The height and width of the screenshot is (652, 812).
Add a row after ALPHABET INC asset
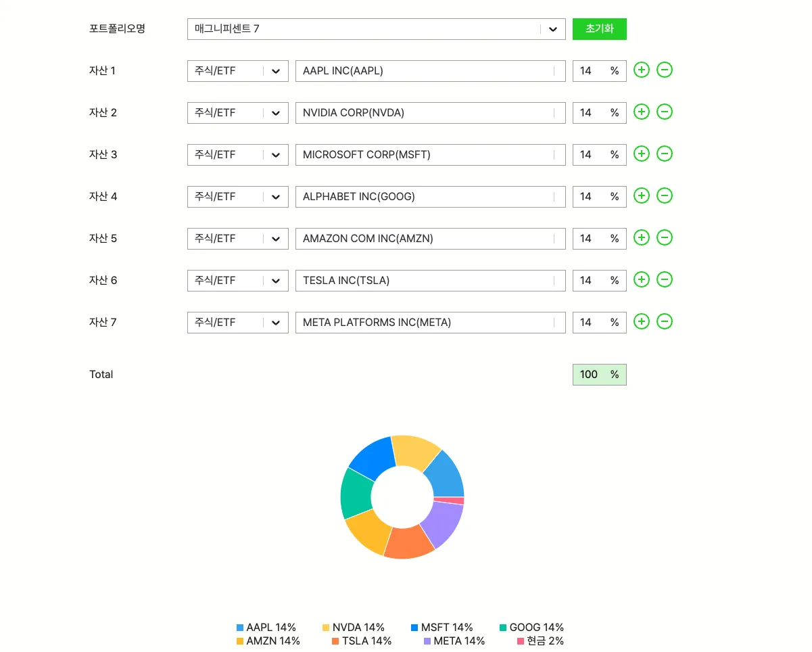[x=641, y=195]
